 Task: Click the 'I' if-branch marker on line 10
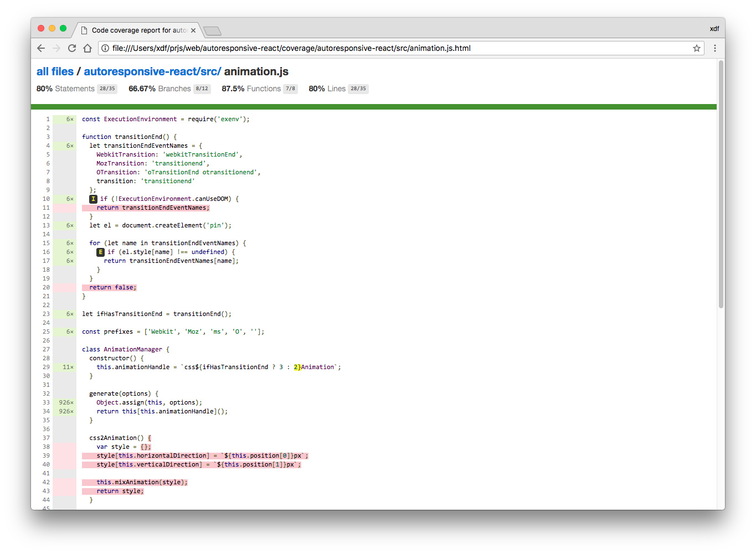[93, 199]
